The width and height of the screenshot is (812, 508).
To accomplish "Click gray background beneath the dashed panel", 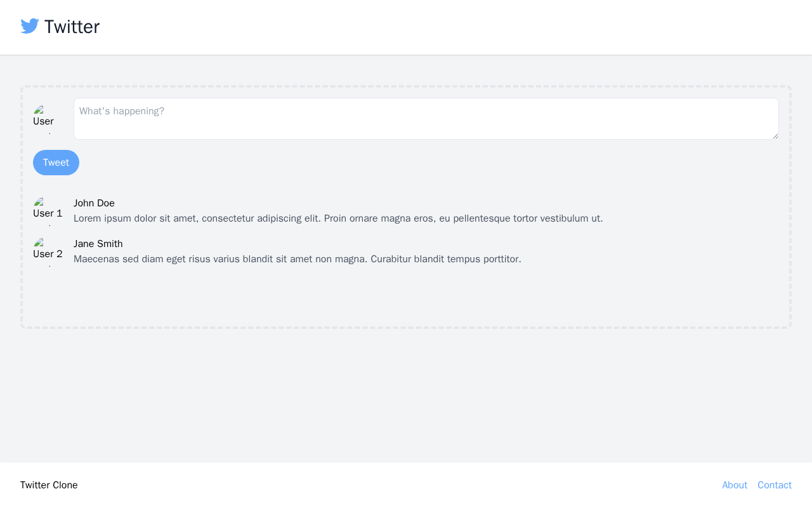I will tap(406, 394).
